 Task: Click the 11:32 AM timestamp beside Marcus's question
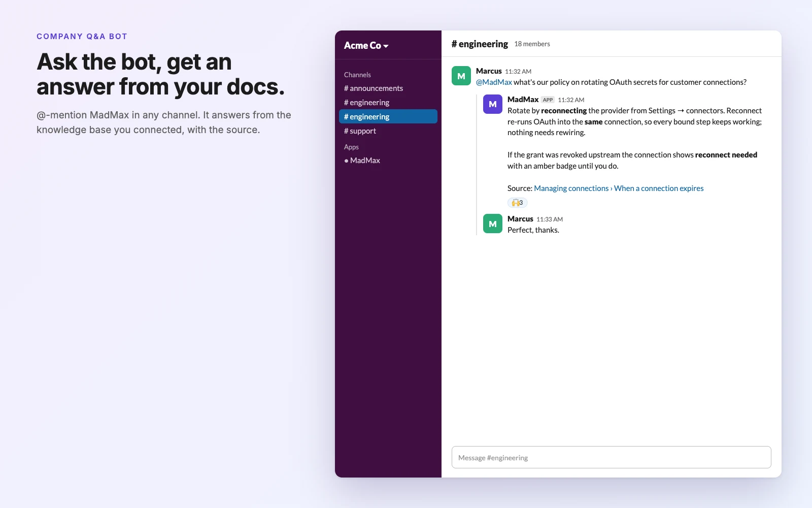[x=518, y=72]
